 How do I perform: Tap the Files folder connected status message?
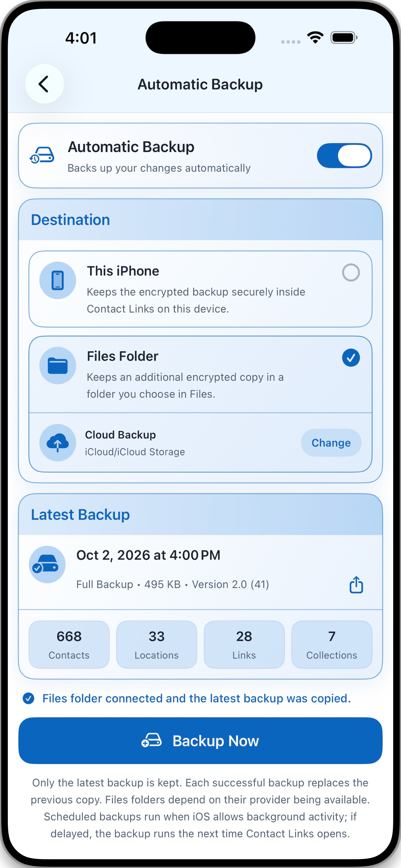pos(197,699)
